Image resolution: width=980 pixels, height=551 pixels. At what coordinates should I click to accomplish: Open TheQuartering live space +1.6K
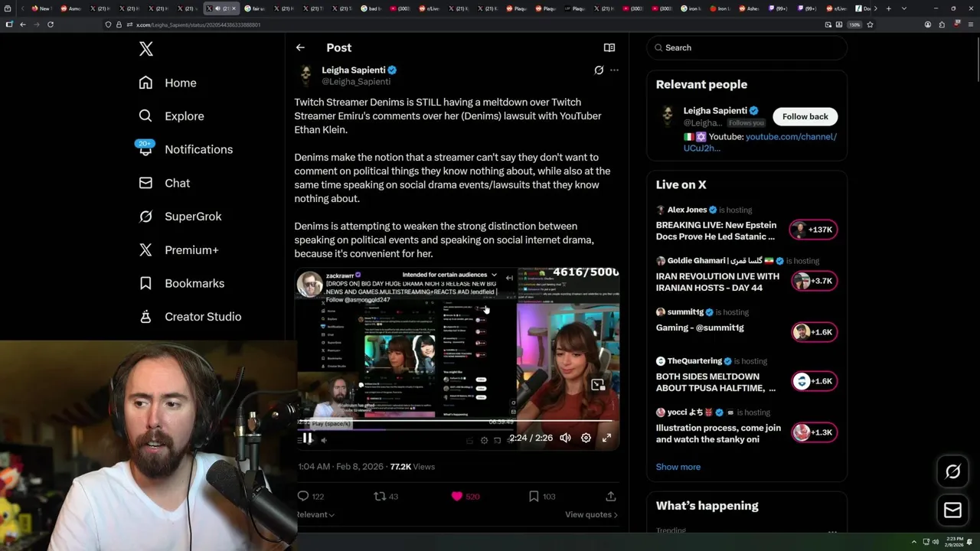pyautogui.click(x=815, y=381)
